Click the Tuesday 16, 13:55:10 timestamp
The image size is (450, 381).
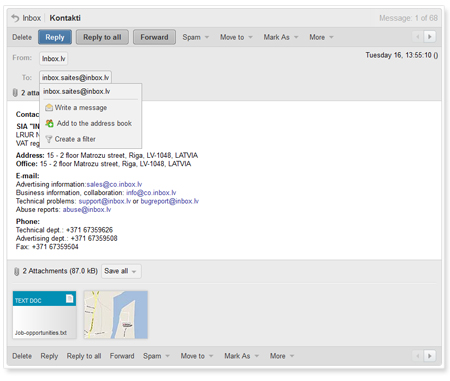tap(402, 55)
